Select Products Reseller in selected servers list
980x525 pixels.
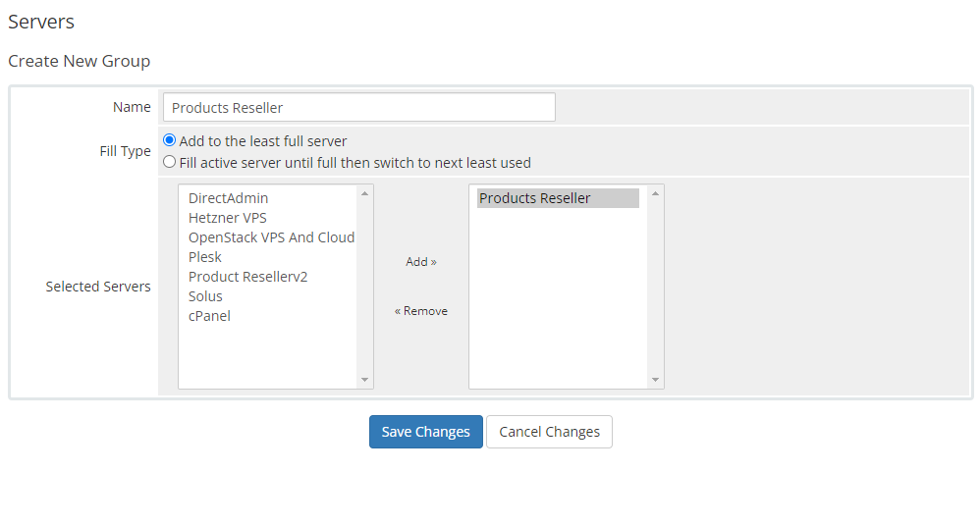(558, 198)
